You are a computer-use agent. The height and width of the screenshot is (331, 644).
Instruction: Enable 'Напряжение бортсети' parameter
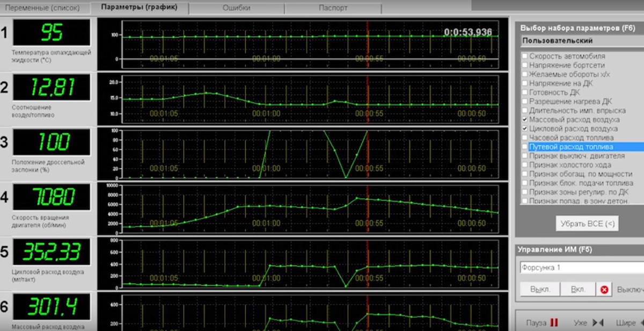click(x=524, y=65)
